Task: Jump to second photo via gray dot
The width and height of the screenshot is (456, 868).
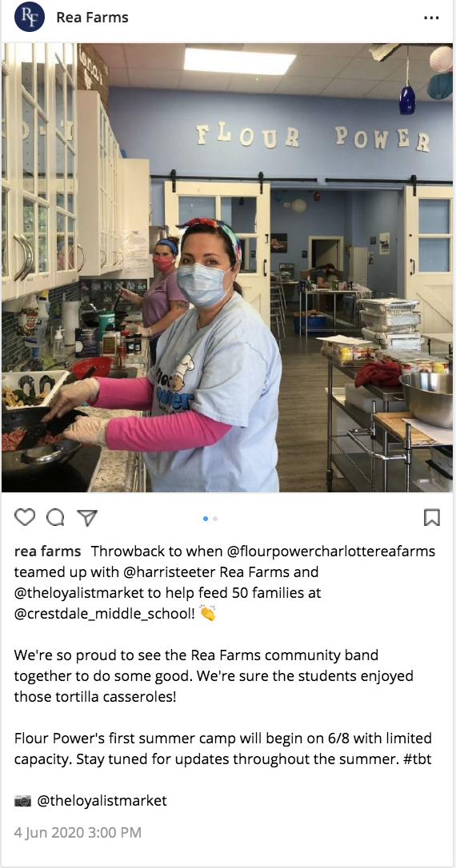Action: 215,519
